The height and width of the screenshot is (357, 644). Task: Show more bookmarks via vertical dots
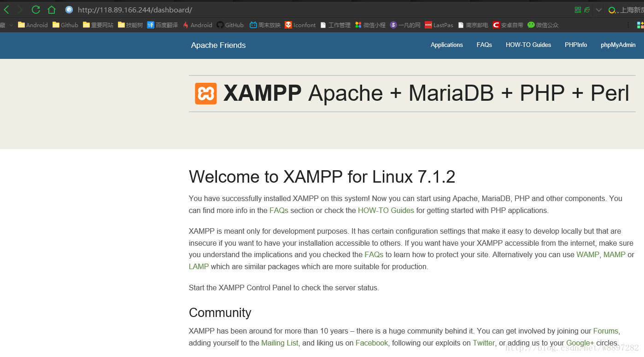(x=628, y=25)
